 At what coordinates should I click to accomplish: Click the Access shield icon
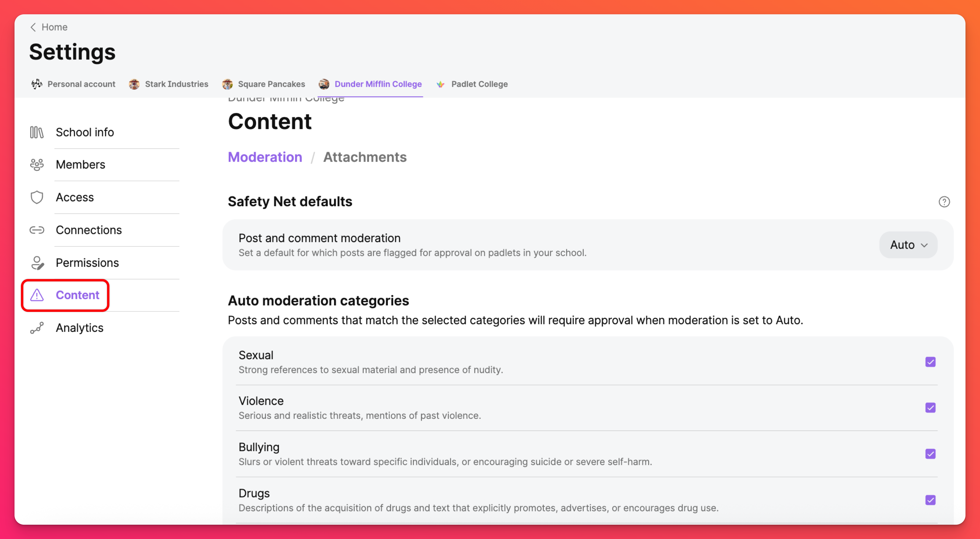[37, 197]
